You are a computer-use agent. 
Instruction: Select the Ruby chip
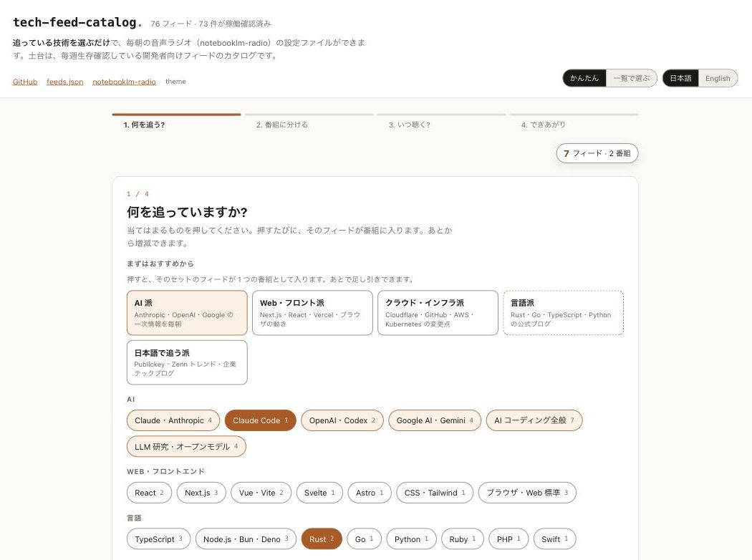click(463, 539)
